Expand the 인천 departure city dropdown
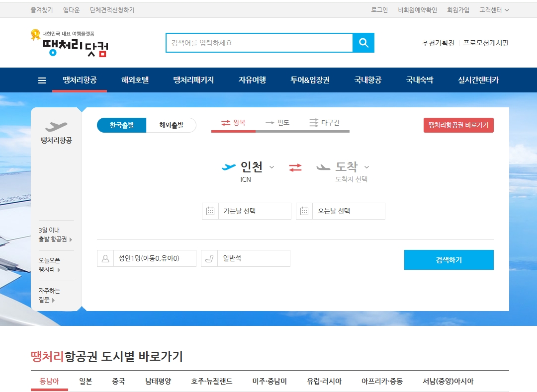This screenshot has height=392, width=537. pyautogui.click(x=271, y=167)
